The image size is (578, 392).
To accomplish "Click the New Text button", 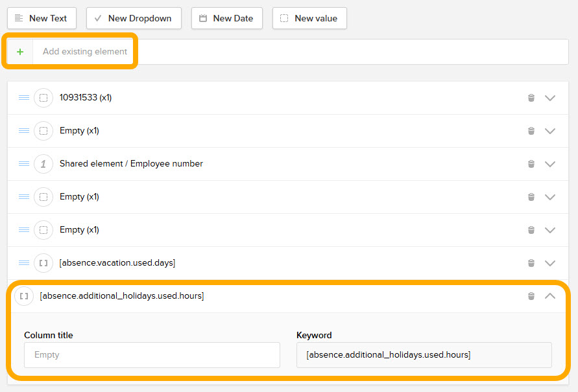I will pos(42,18).
